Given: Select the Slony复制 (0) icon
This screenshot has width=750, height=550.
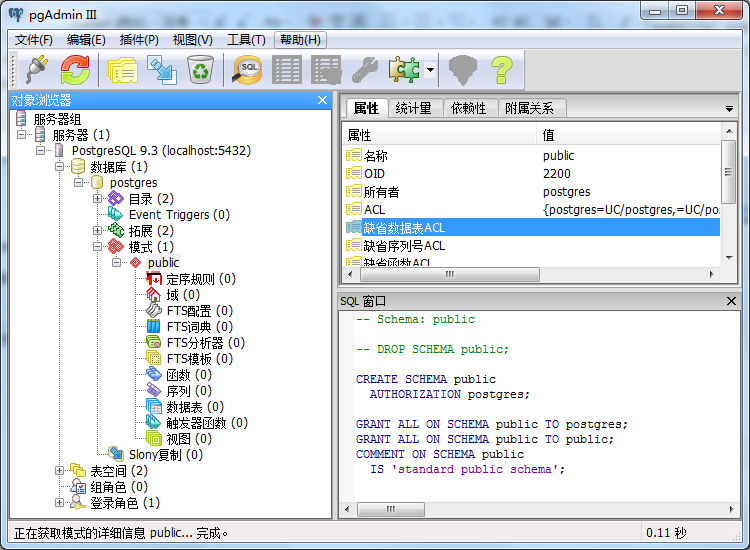Looking at the screenshot, I should (x=116, y=454).
